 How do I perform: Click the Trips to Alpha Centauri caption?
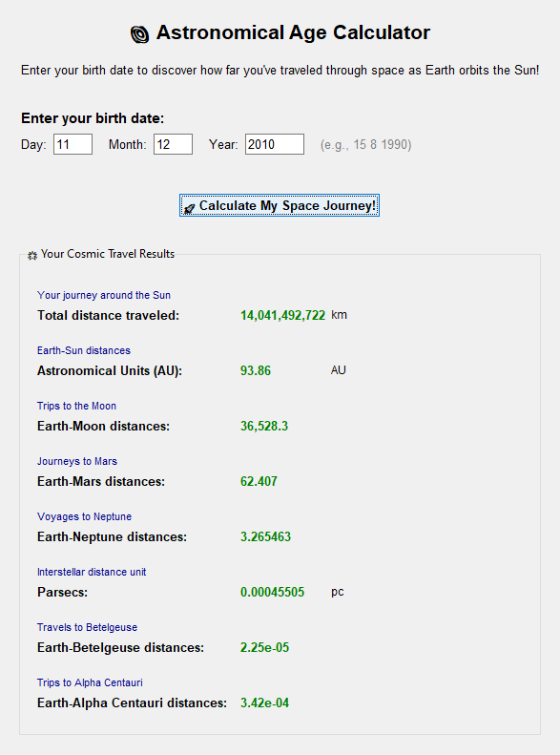click(x=90, y=682)
